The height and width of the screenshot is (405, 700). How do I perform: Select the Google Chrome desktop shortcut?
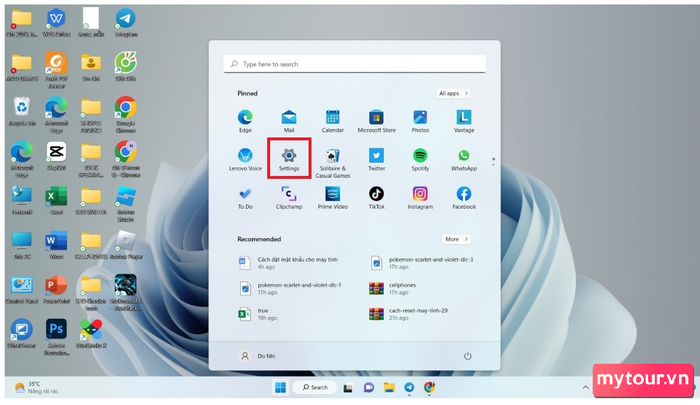(x=126, y=115)
